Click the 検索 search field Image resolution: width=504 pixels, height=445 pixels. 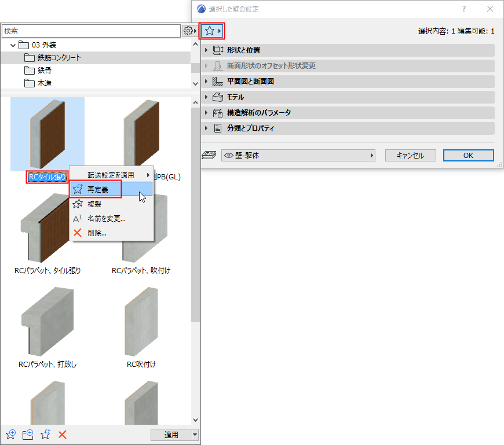pos(92,31)
